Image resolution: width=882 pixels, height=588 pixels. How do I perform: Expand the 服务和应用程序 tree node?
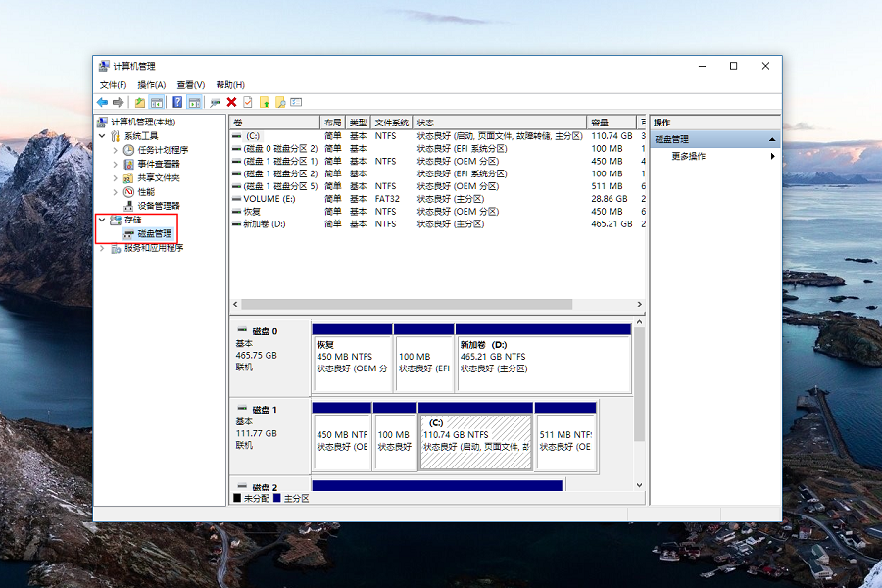coord(102,248)
